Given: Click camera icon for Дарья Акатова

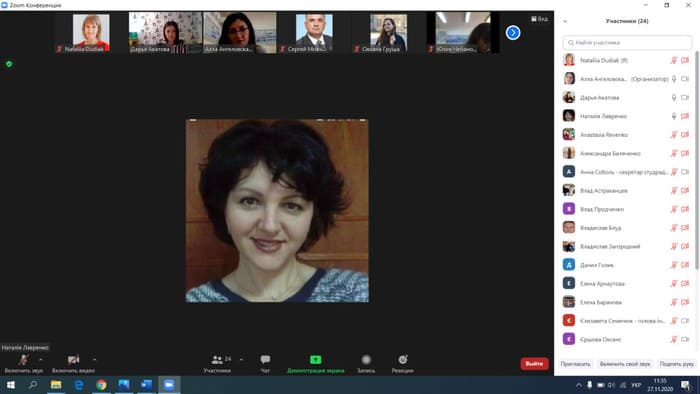Looking at the screenshot, I should [x=685, y=97].
